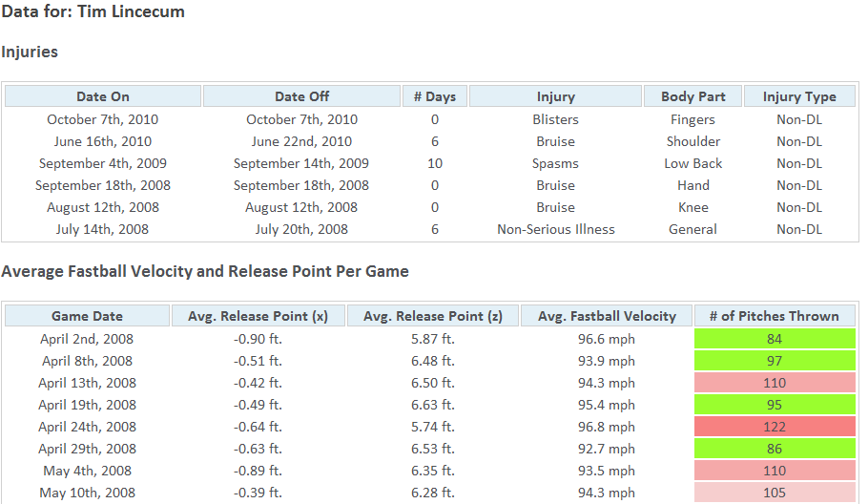Click the Injury Type column header
Screen dimensions: 868x504
799,96
